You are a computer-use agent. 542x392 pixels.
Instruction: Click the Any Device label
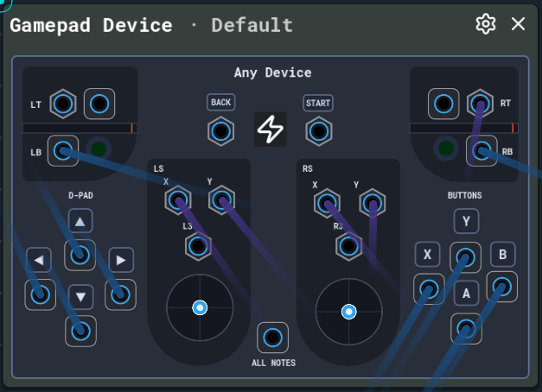[x=272, y=73]
